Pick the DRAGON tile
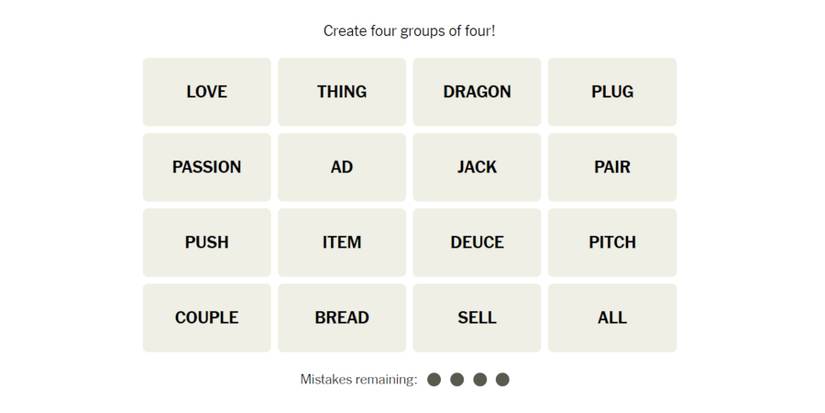This screenshot has height=413, width=825. point(477,92)
